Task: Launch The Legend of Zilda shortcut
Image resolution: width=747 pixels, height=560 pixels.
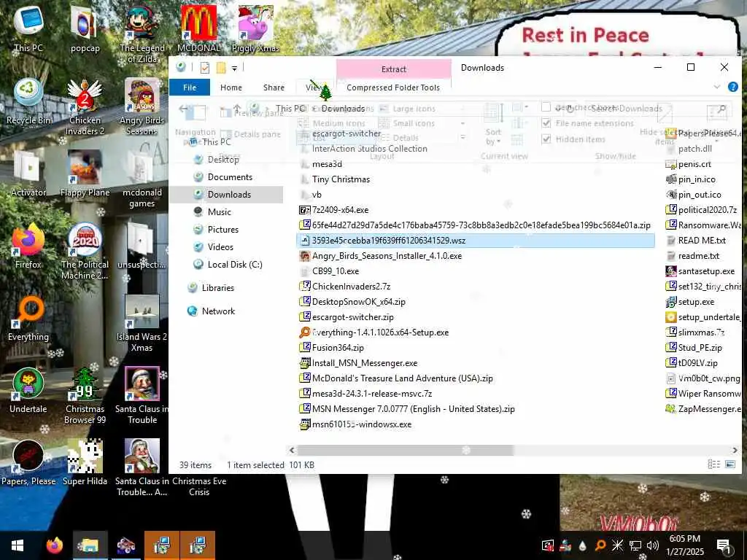Action: [x=142, y=34]
